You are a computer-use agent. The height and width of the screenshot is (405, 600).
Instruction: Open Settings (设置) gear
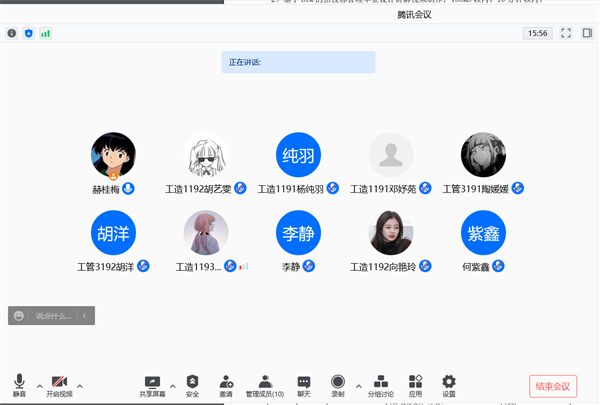[449, 385]
